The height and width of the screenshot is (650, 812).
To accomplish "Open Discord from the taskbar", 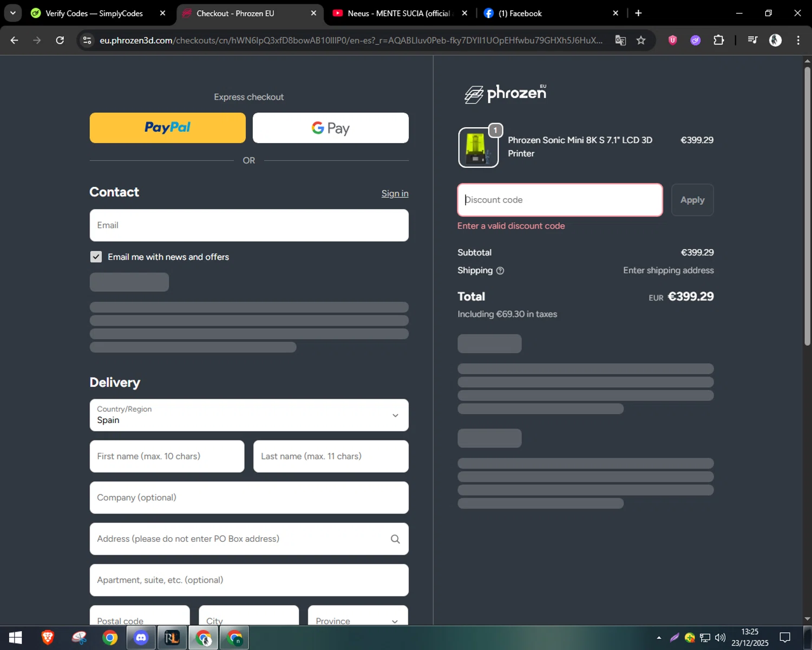I will (x=141, y=638).
